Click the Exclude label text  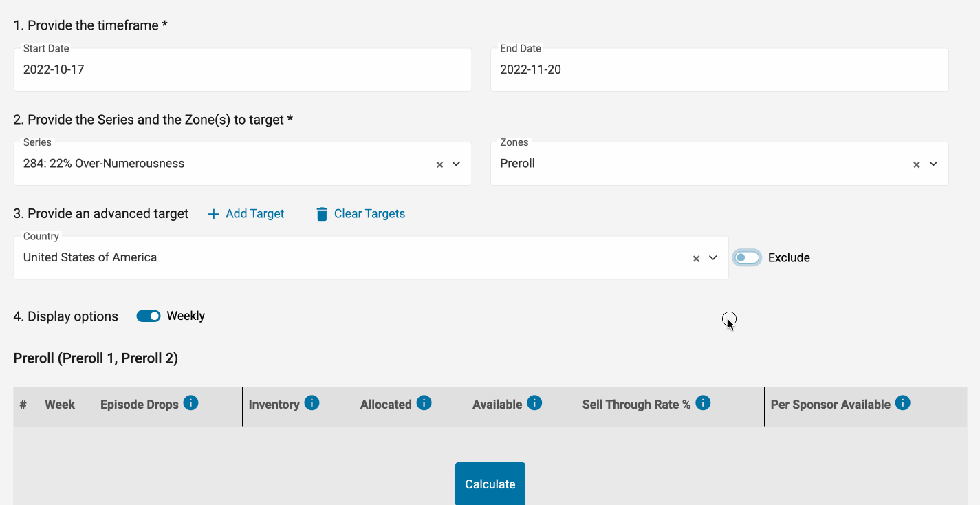point(789,258)
